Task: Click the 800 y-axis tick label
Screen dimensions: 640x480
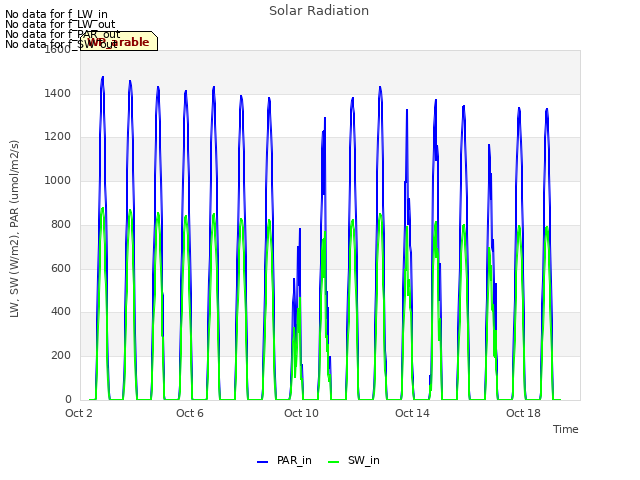Action: (x=61, y=224)
